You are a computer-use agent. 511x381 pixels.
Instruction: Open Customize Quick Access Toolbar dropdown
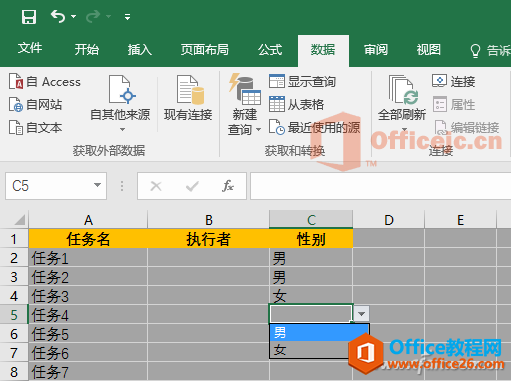127,17
